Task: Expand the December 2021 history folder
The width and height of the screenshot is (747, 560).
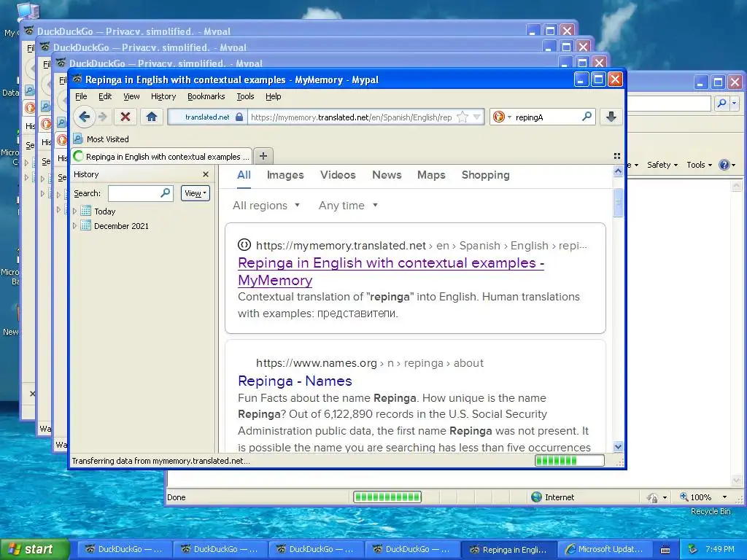Action: [75, 226]
